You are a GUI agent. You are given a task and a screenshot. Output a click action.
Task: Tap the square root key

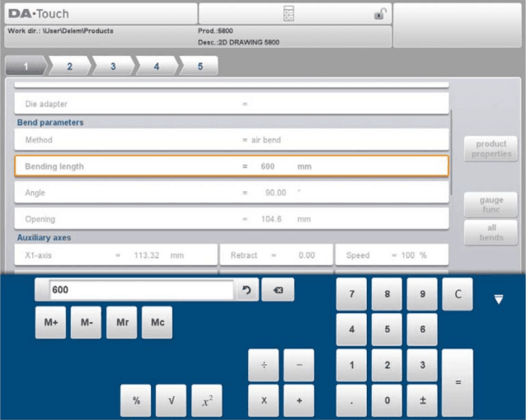coord(171,400)
